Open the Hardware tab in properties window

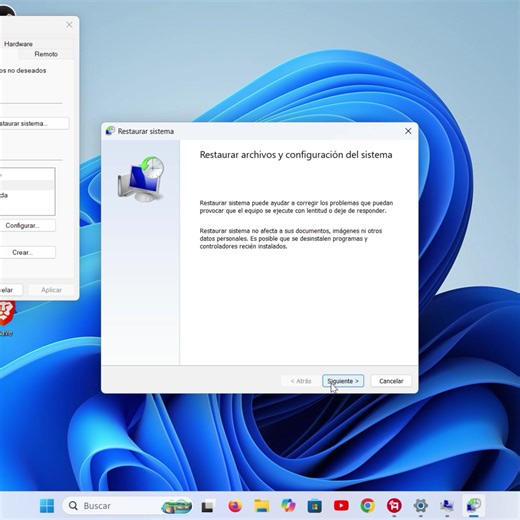[x=18, y=44]
